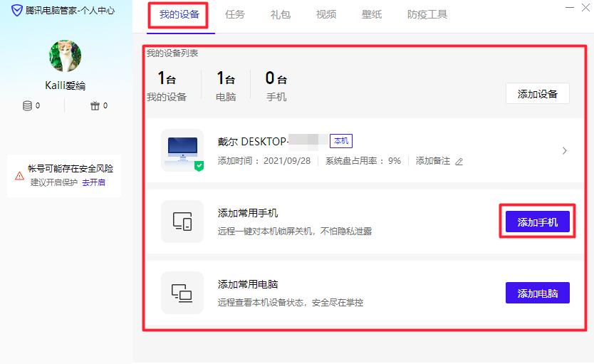Click the coin stack points icon
This screenshot has width=594, height=364.
pyautogui.click(x=27, y=105)
